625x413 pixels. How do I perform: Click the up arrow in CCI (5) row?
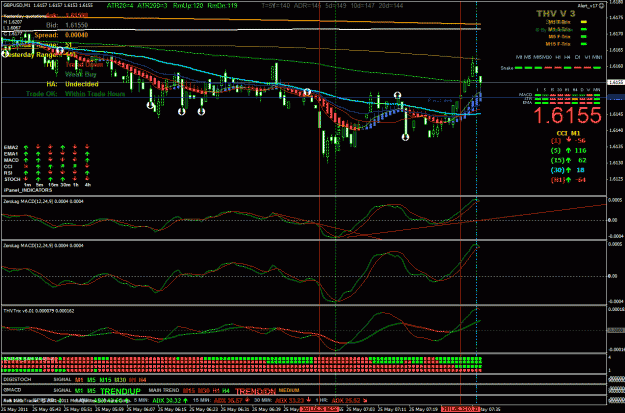(568, 150)
